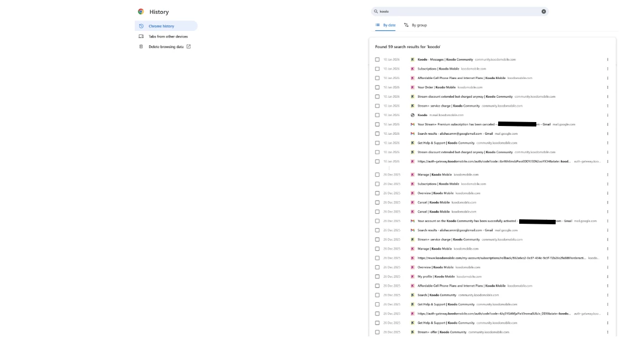Click favicon of 10 Jan auth-gateway URL entry
The width and height of the screenshot is (644, 353).
pyautogui.click(x=413, y=161)
